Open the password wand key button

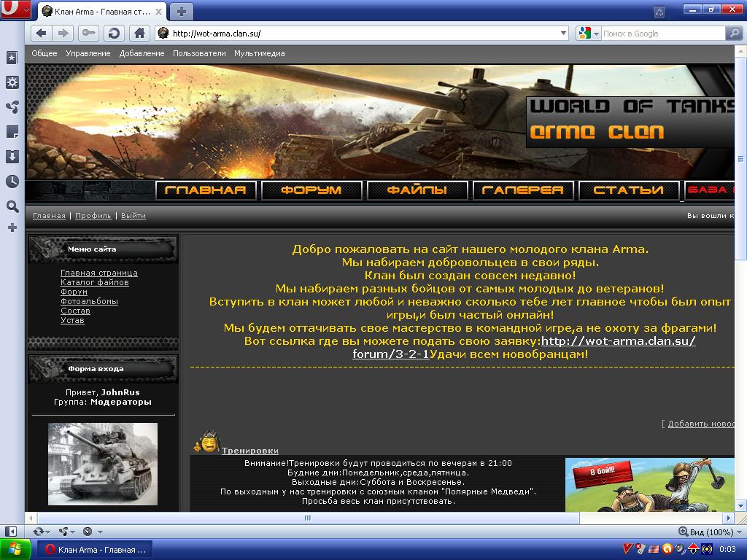click(88, 34)
